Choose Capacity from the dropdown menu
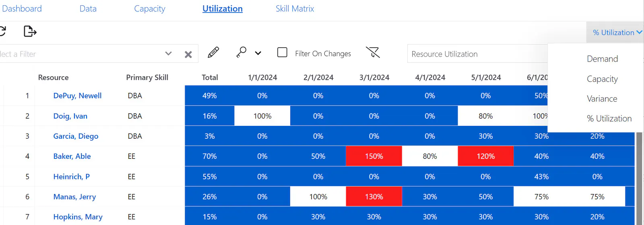644x225 pixels. click(x=602, y=79)
